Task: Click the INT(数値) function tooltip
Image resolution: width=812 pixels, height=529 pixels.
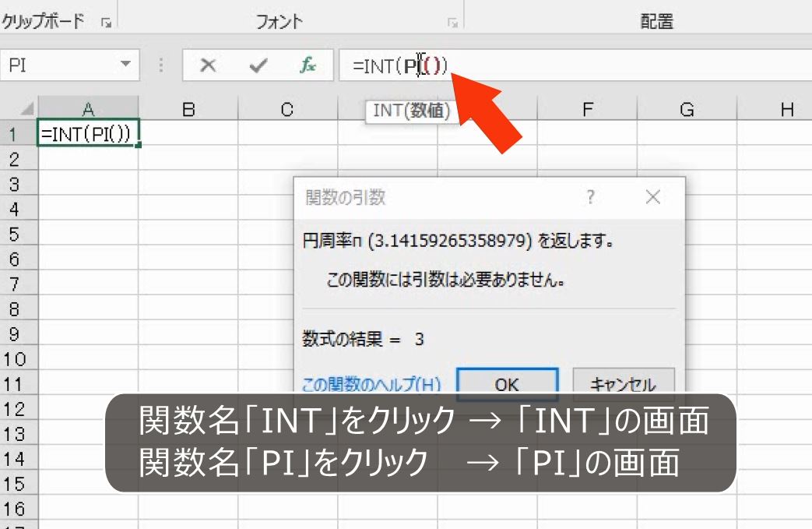Action: [x=410, y=111]
